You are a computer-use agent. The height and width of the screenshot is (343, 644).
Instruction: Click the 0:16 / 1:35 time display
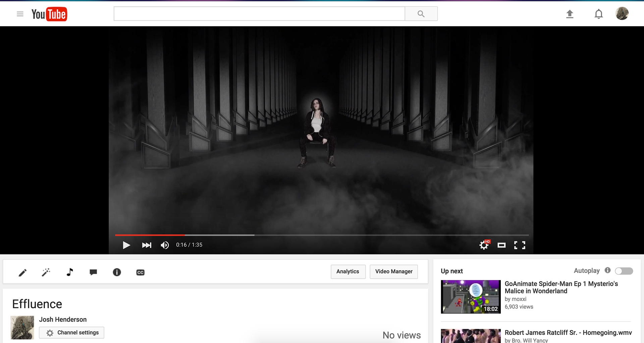[189, 245]
